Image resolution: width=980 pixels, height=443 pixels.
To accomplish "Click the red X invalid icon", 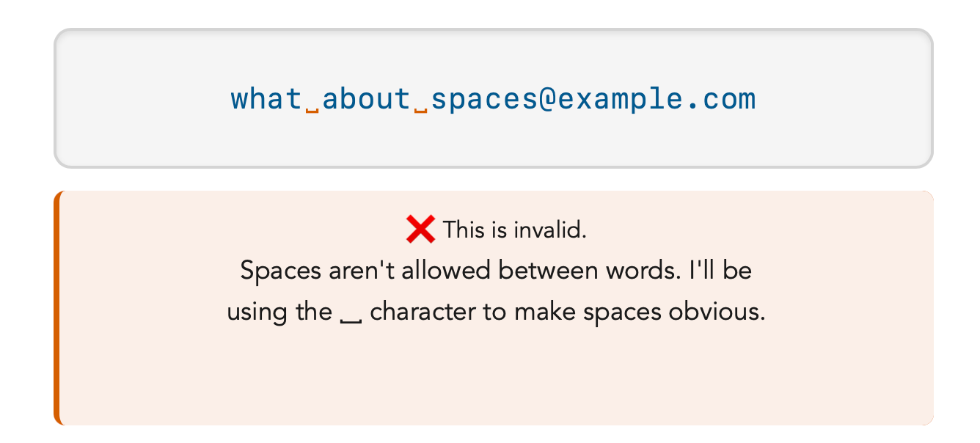I will point(420,230).
